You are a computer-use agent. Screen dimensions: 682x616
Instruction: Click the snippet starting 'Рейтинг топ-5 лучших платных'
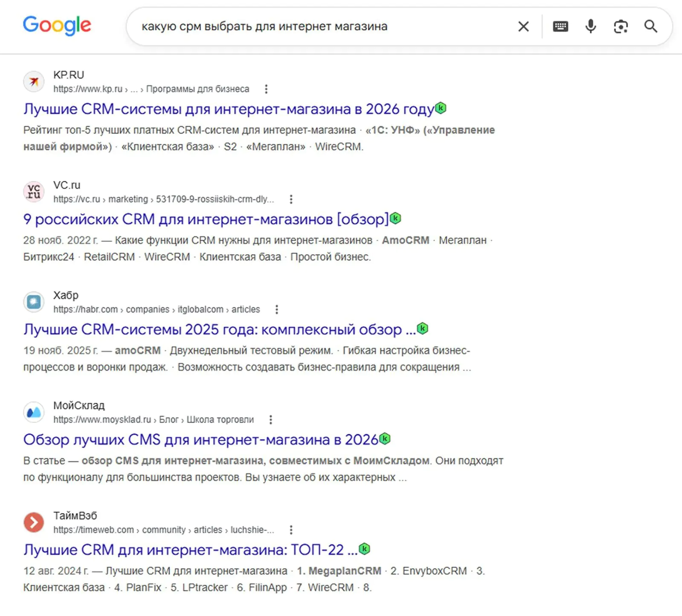[x=259, y=138]
